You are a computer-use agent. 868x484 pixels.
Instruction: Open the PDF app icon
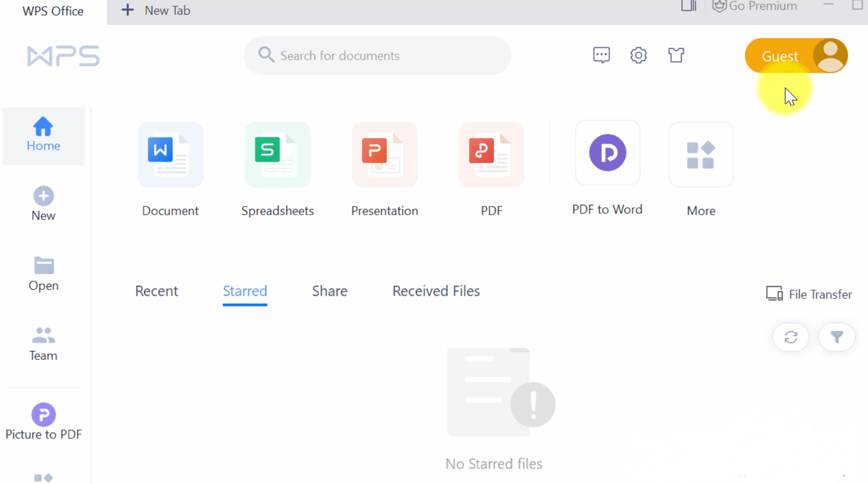[x=492, y=155]
